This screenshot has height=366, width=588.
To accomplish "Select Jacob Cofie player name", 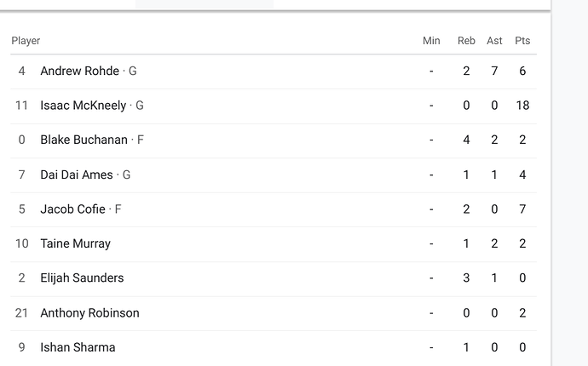I will pos(72,209).
